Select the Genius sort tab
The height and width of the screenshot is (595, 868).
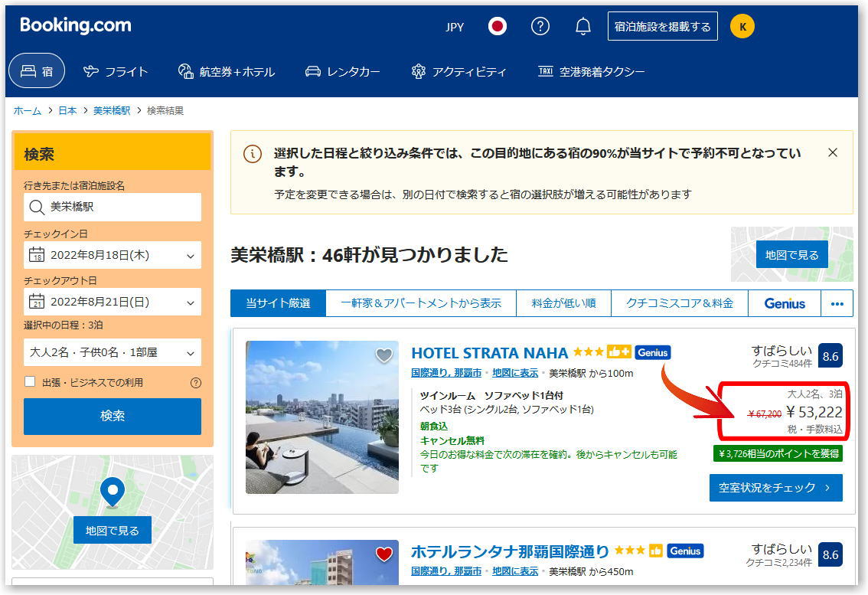(x=785, y=303)
